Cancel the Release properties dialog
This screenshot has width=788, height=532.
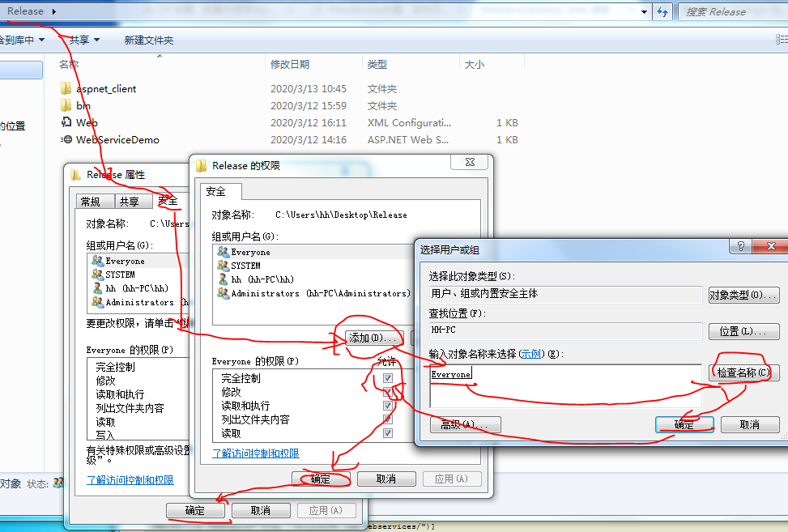(x=261, y=510)
